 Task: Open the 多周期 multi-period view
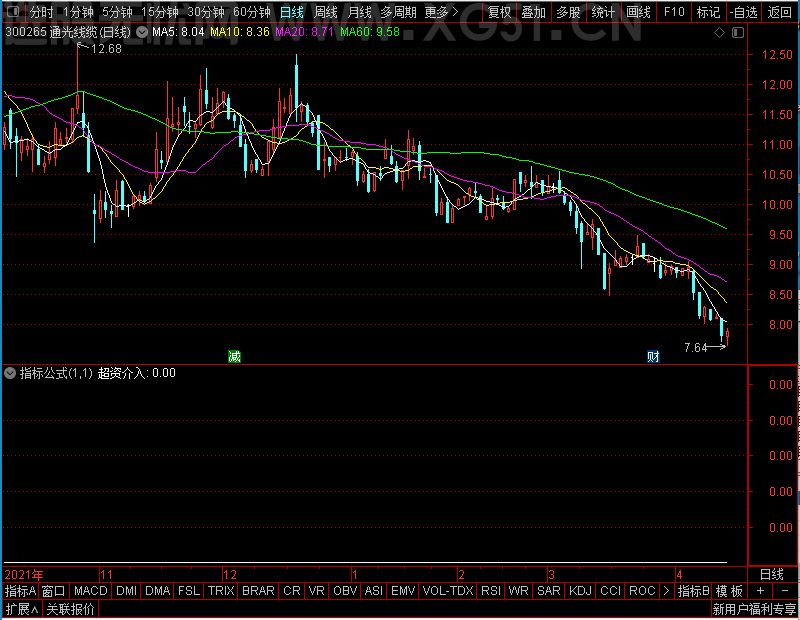(398, 12)
